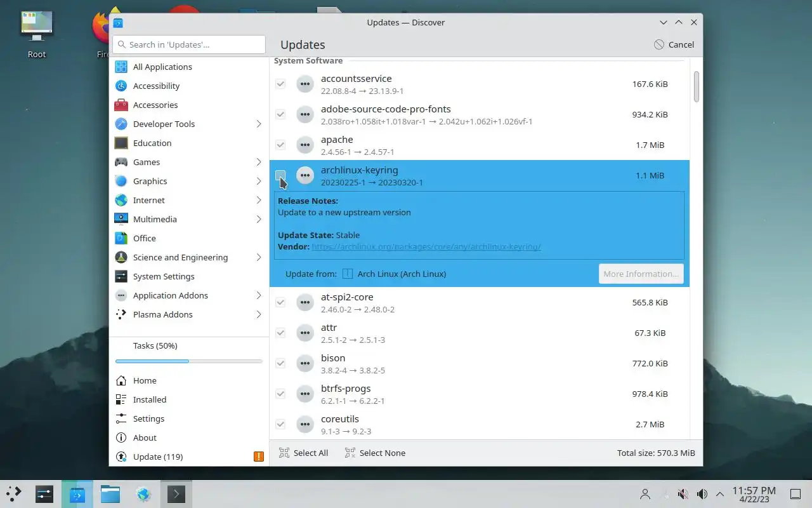Viewport: 812px width, 508px height.
Task: Click the Application Addons icon
Action: (121, 295)
